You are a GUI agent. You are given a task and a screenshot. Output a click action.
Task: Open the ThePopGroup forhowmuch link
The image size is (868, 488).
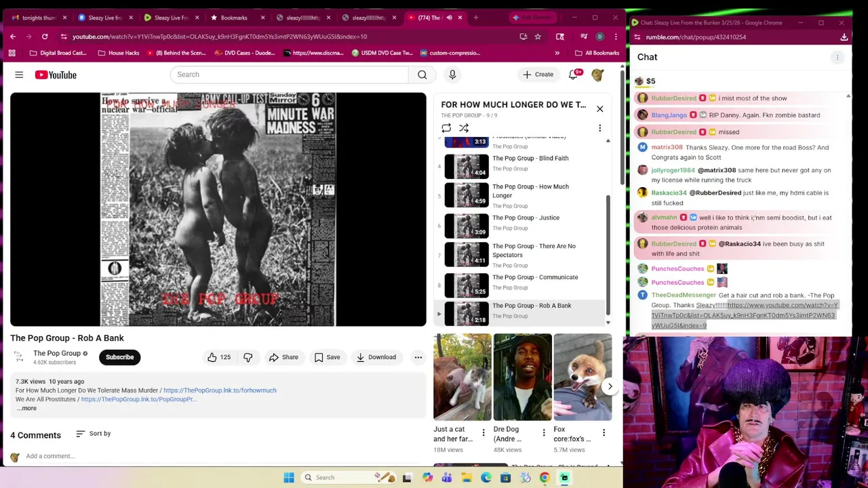click(220, 390)
